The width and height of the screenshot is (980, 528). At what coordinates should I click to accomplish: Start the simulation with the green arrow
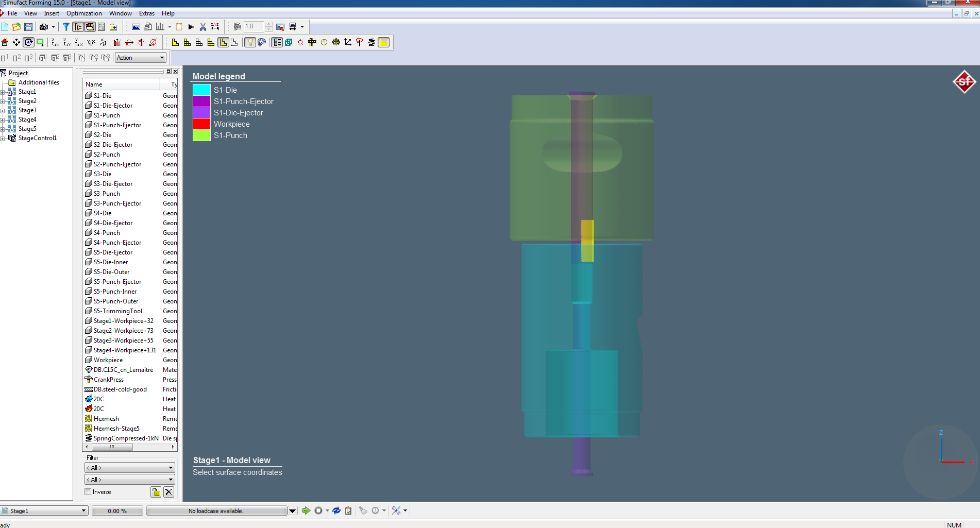tap(307, 510)
